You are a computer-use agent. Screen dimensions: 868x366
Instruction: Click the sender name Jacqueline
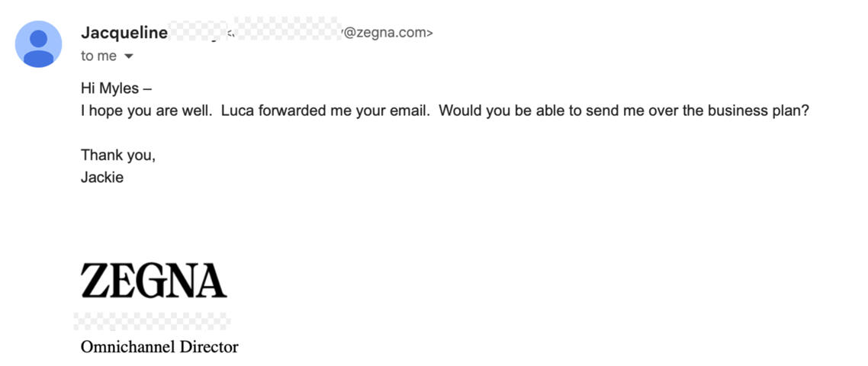[x=124, y=33]
